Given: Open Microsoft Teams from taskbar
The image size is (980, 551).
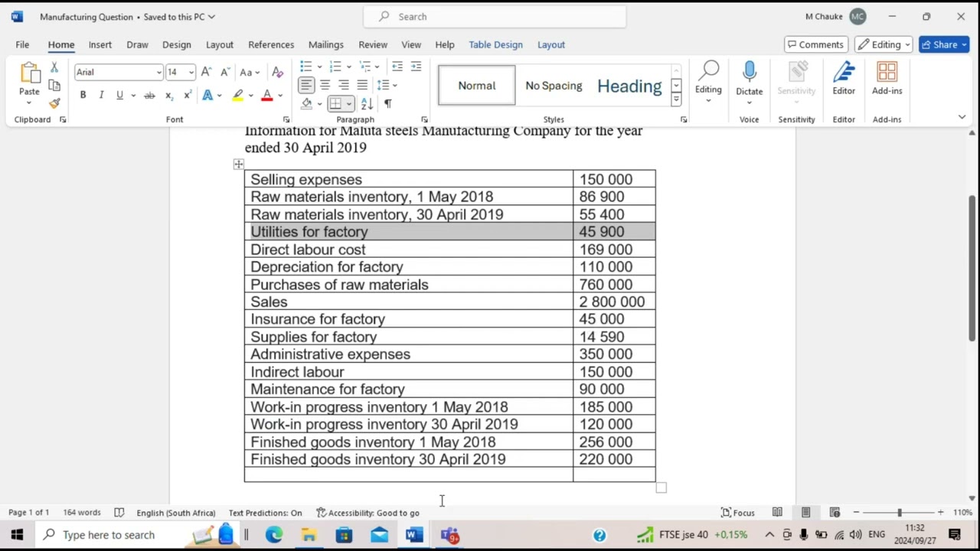Looking at the screenshot, I should 449,535.
